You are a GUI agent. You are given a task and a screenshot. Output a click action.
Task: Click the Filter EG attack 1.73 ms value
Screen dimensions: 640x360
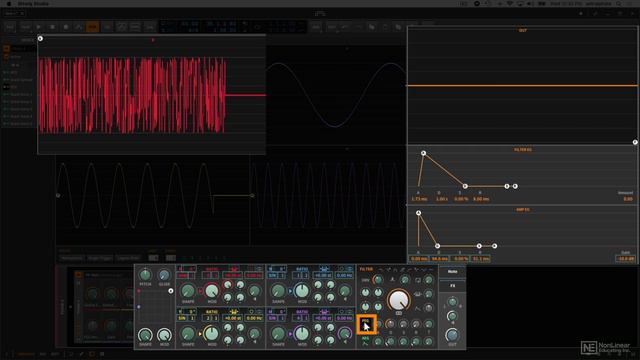click(419, 199)
